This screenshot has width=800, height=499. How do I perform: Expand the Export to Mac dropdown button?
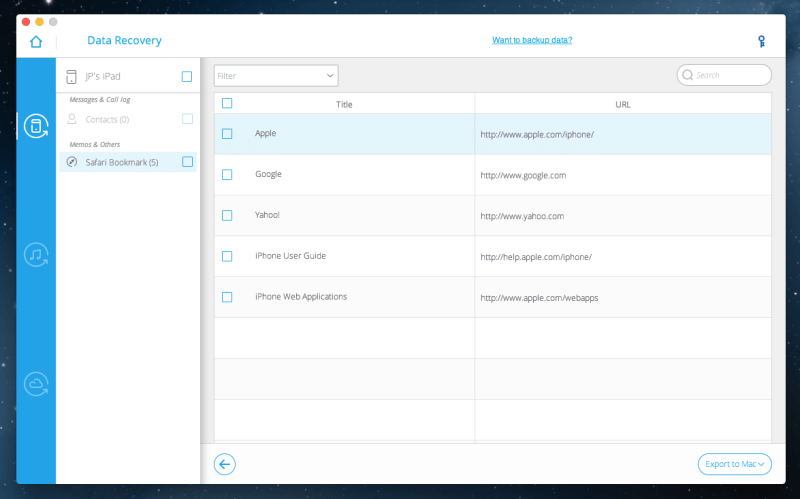[735, 464]
